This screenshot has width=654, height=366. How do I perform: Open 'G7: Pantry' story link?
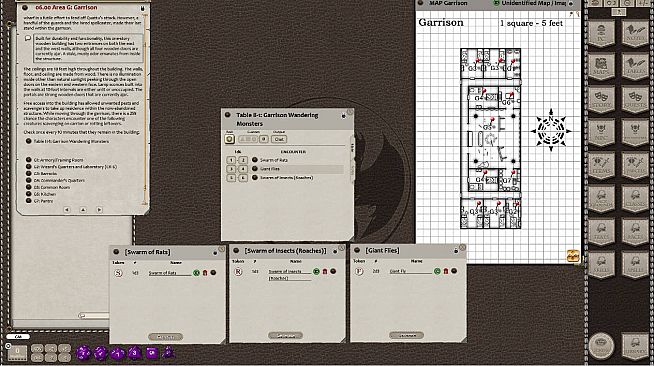pos(29,201)
